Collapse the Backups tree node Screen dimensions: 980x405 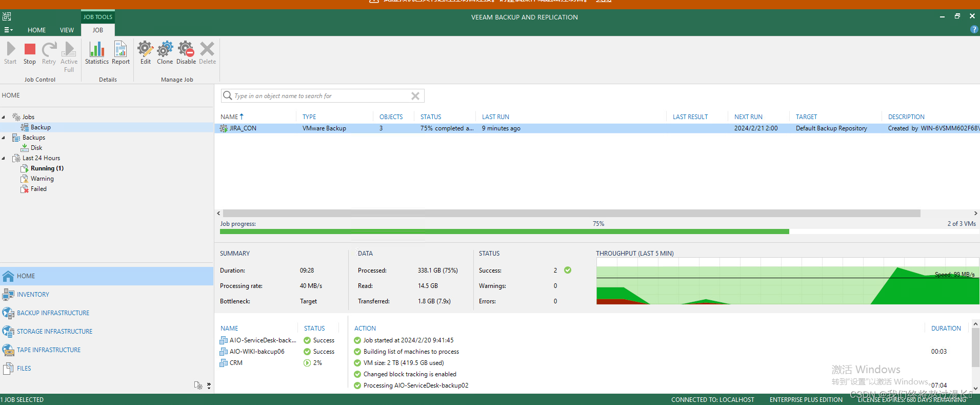[x=4, y=138]
